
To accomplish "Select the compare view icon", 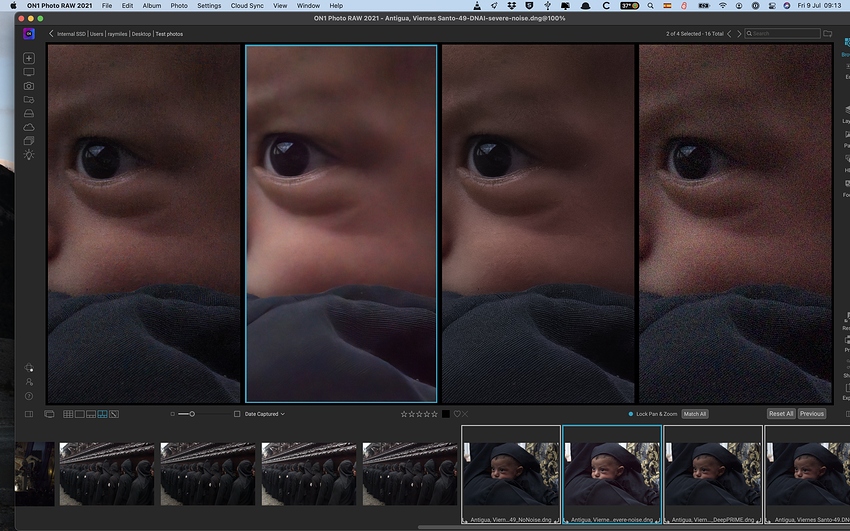I will (x=102, y=414).
